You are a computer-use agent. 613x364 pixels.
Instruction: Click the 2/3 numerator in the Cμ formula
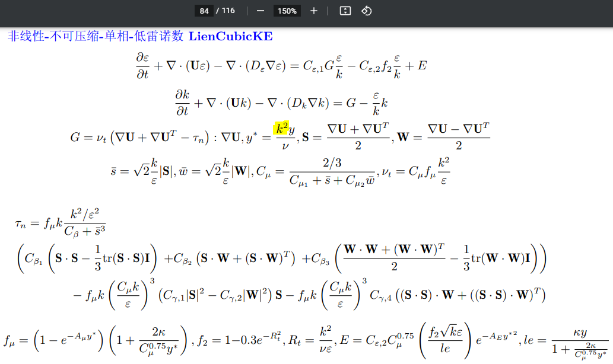[x=332, y=163]
